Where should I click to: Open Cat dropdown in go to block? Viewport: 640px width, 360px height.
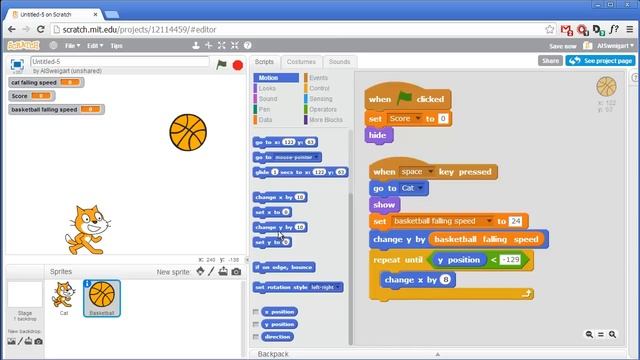click(420, 188)
